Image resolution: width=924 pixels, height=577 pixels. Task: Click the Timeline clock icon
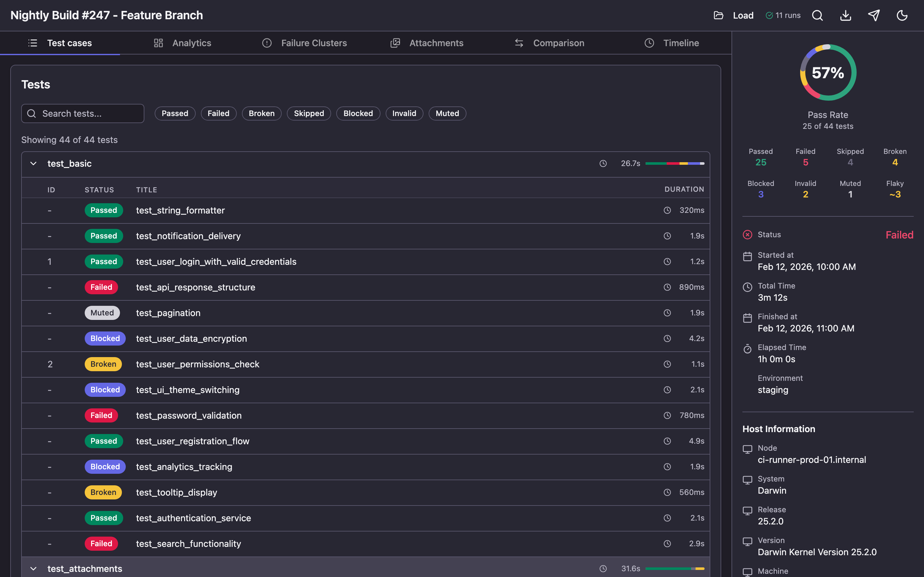click(x=649, y=43)
